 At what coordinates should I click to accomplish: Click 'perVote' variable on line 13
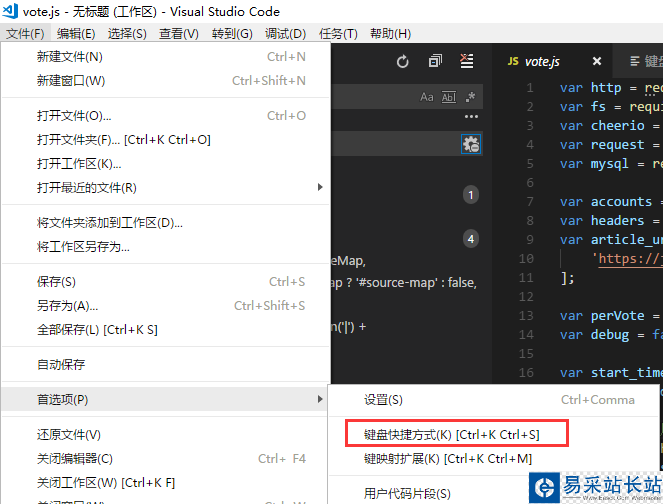pyautogui.click(x=617, y=315)
